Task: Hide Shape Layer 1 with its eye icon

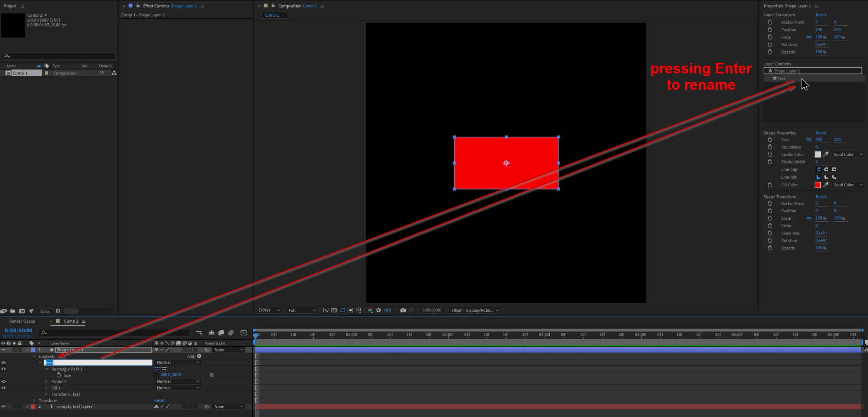Action: coord(3,350)
